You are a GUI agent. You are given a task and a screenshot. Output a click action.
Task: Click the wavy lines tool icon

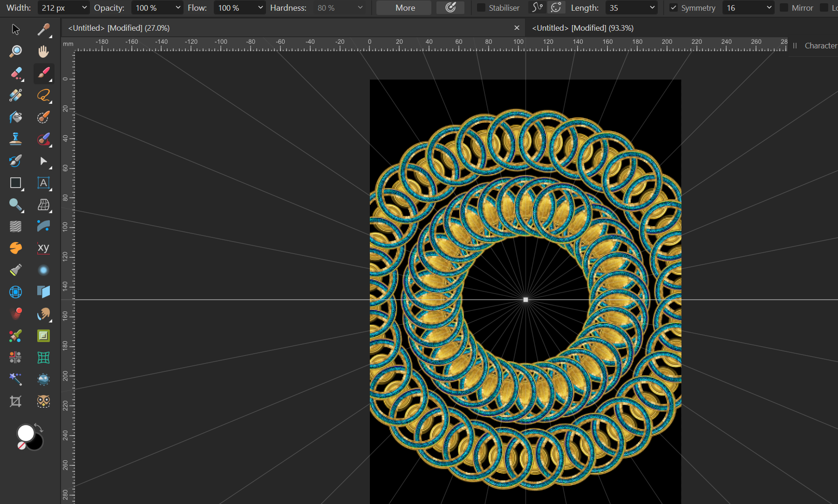click(x=15, y=226)
